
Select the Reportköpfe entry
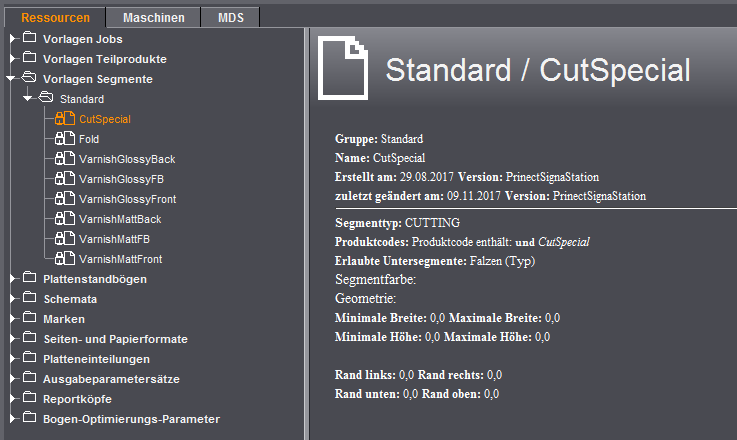click(x=78, y=399)
